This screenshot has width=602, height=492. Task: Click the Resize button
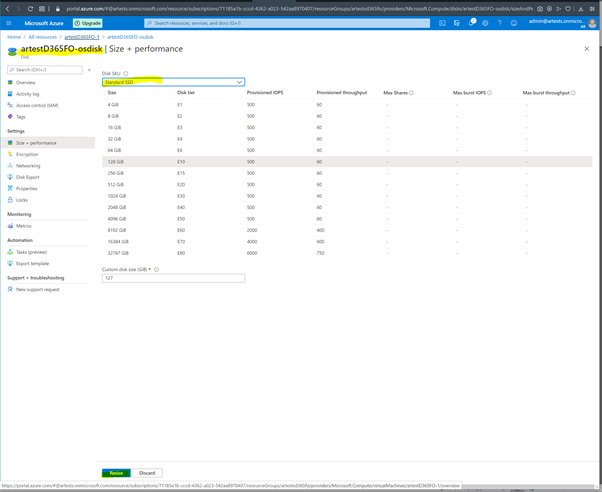coord(116,473)
